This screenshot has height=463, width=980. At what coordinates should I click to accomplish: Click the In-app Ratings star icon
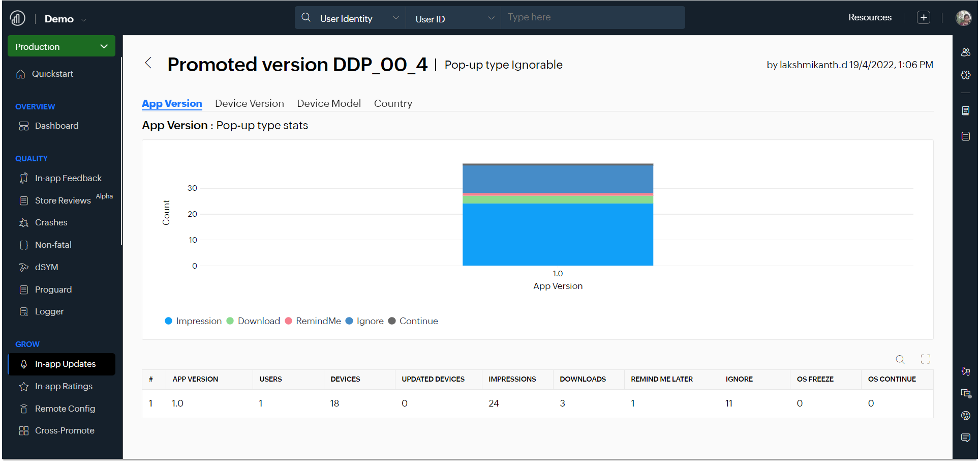24,387
